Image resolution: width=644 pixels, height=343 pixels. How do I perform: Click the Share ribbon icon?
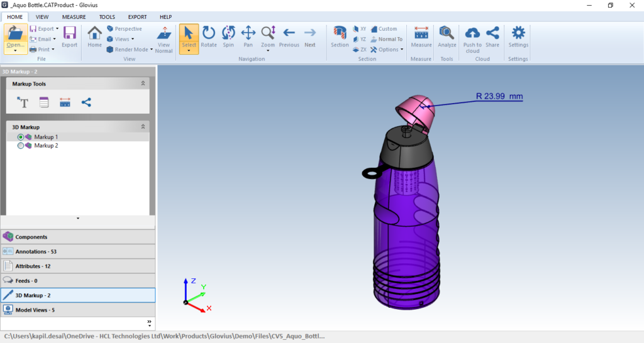tap(492, 36)
